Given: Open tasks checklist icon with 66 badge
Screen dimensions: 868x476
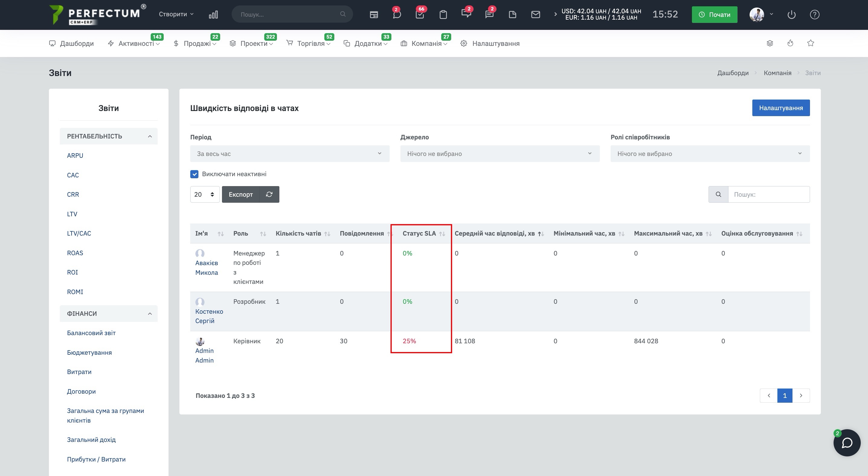Looking at the screenshot, I should point(420,14).
